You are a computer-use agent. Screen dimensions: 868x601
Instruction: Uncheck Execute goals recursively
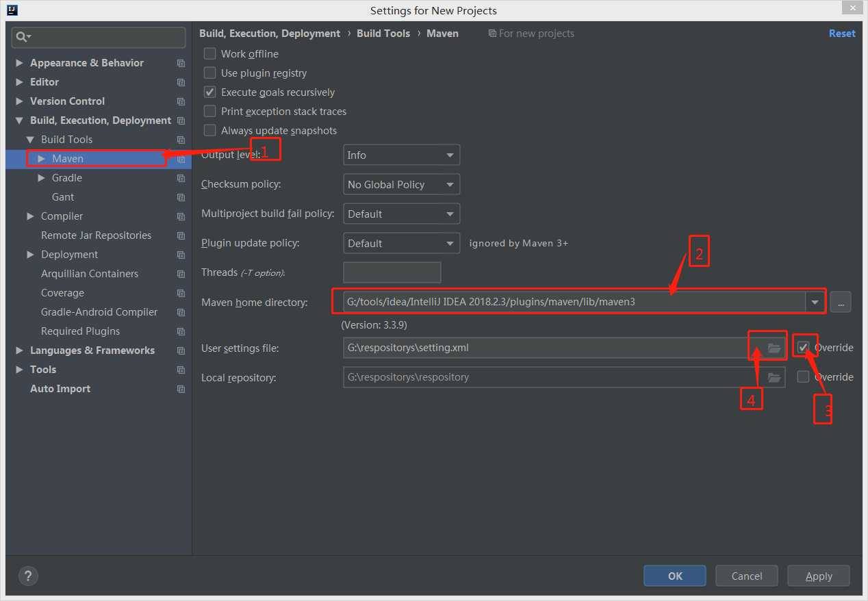pos(210,92)
